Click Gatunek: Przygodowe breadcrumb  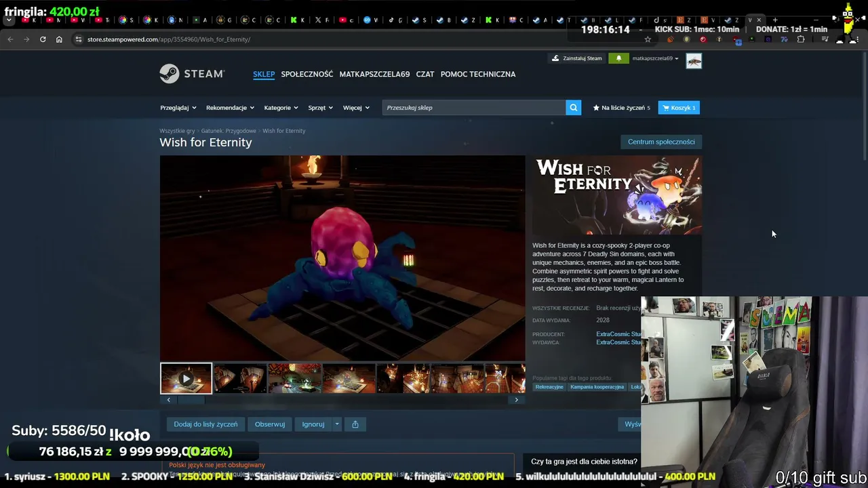pos(229,131)
